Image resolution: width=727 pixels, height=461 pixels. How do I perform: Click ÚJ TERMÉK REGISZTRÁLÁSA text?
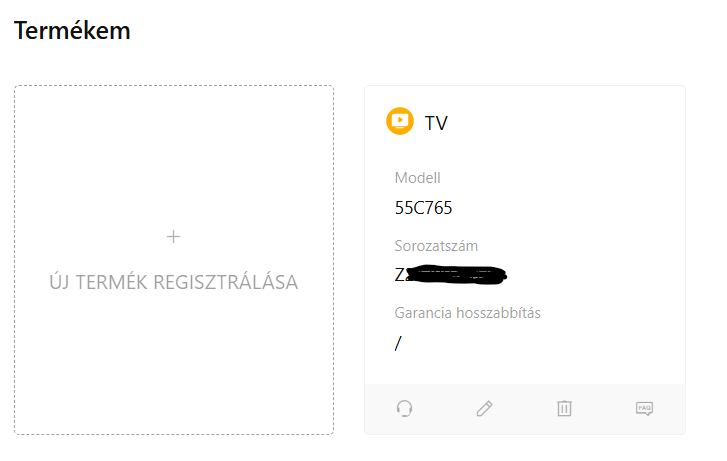click(173, 282)
